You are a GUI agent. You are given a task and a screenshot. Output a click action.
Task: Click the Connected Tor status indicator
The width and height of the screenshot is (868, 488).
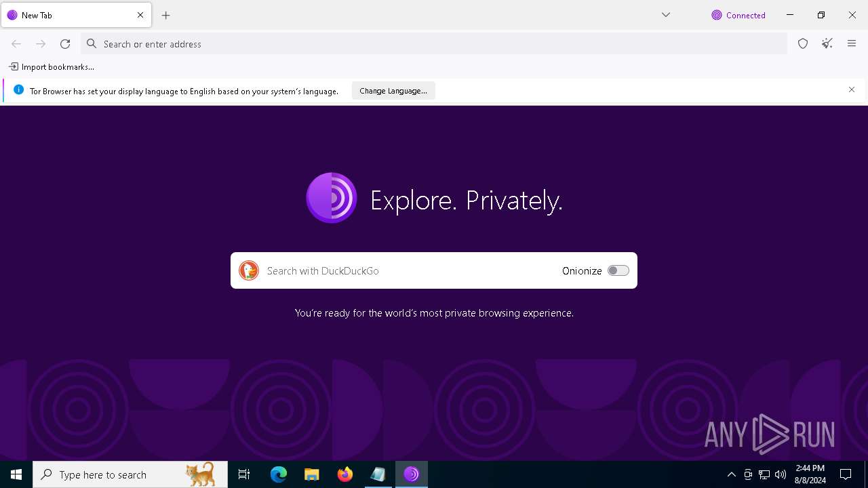coord(738,15)
